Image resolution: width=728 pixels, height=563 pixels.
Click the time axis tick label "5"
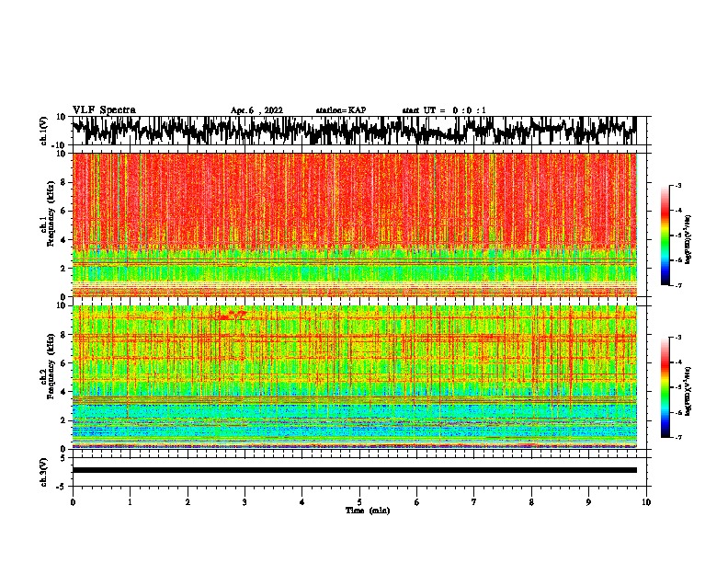coord(359,502)
